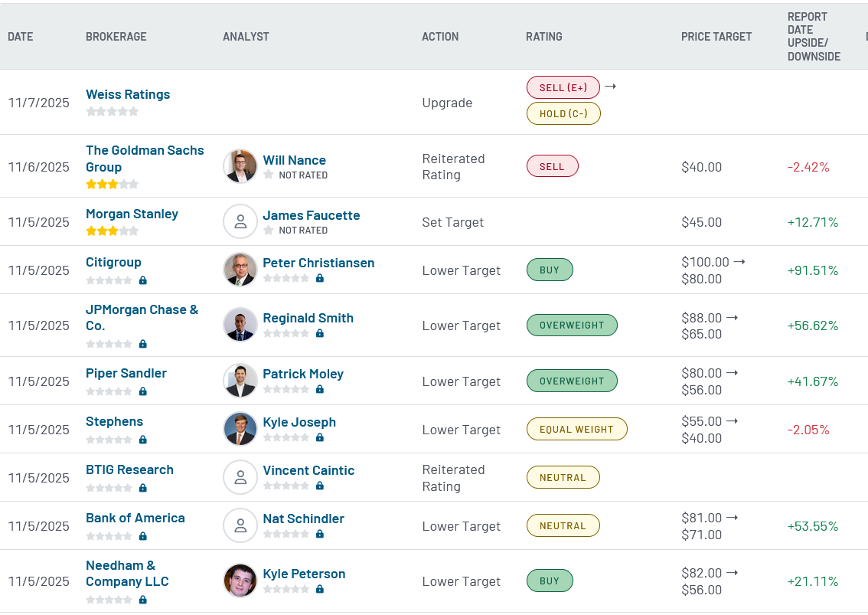This screenshot has height=615, width=868.
Task: Open analyst Kyle Joseph profile link
Action: [x=299, y=422]
